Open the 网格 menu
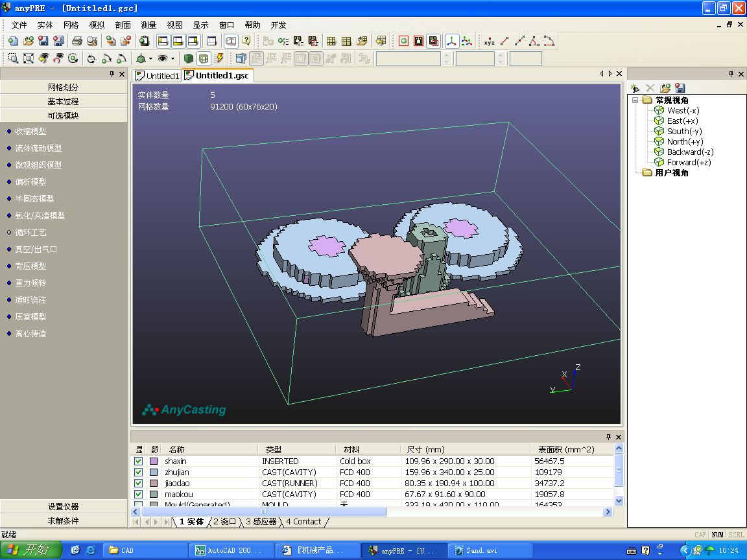747x560 pixels. pos(71,25)
